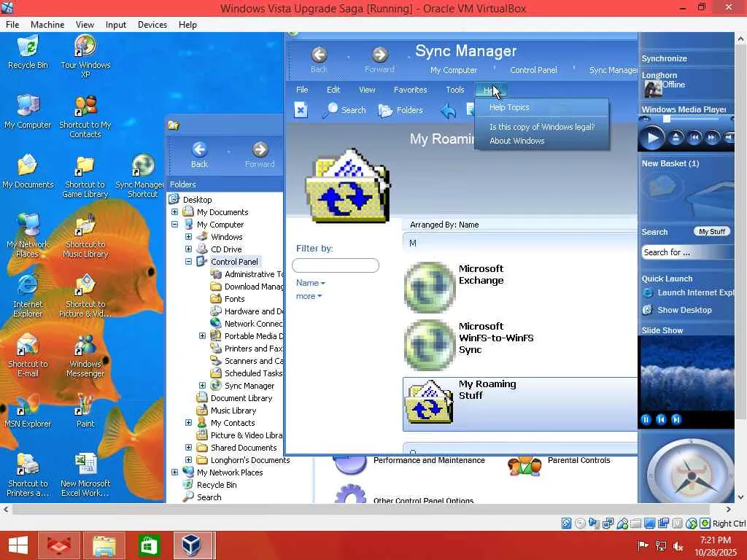Screen dimensions: 747x560
Task: Open Shortcut to My Contacts icon
Action: (85, 117)
